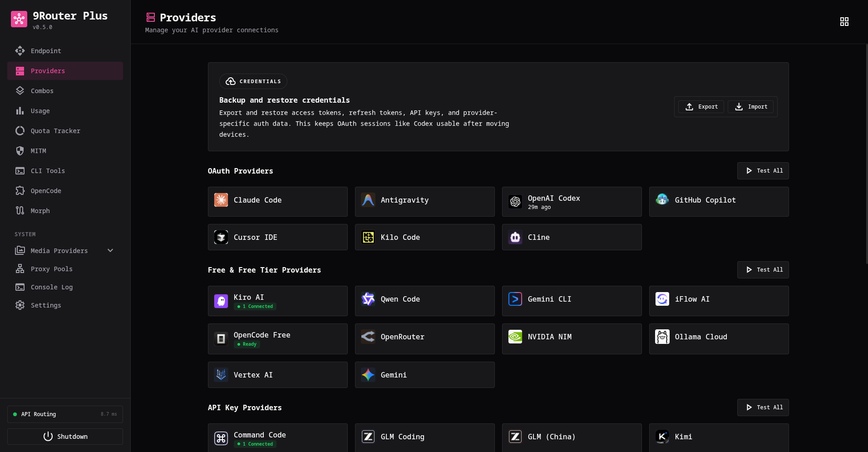
Task: Test All Free Tier Providers
Action: [x=763, y=270]
